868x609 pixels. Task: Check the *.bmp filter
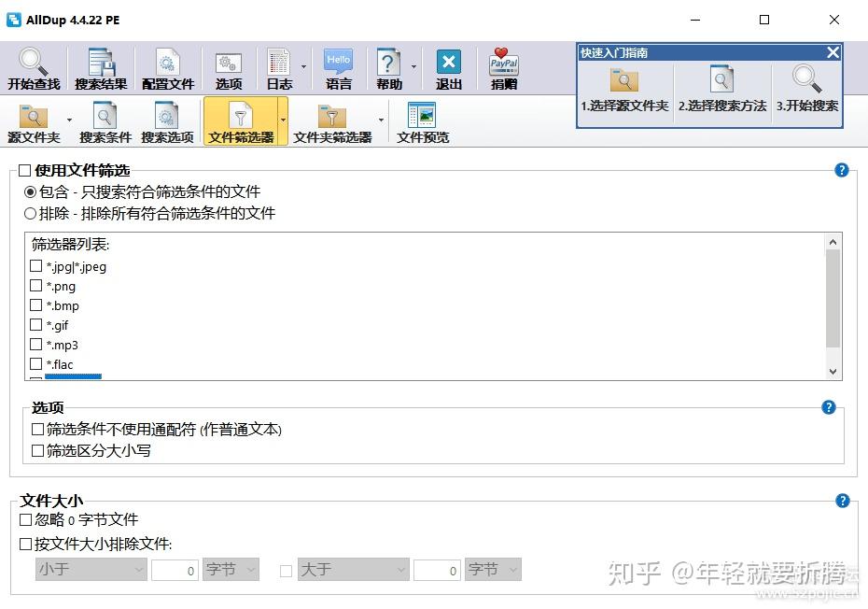point(36,304)
